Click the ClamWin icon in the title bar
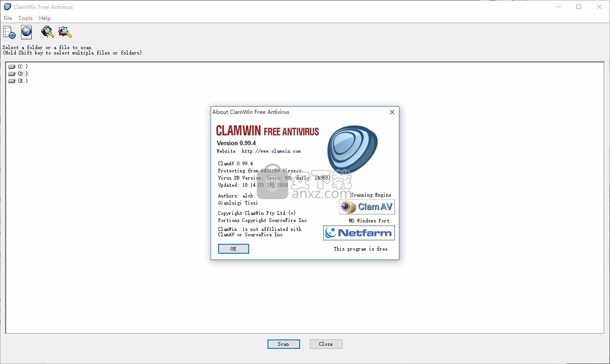610x364 pixels. tap(7, 7)
